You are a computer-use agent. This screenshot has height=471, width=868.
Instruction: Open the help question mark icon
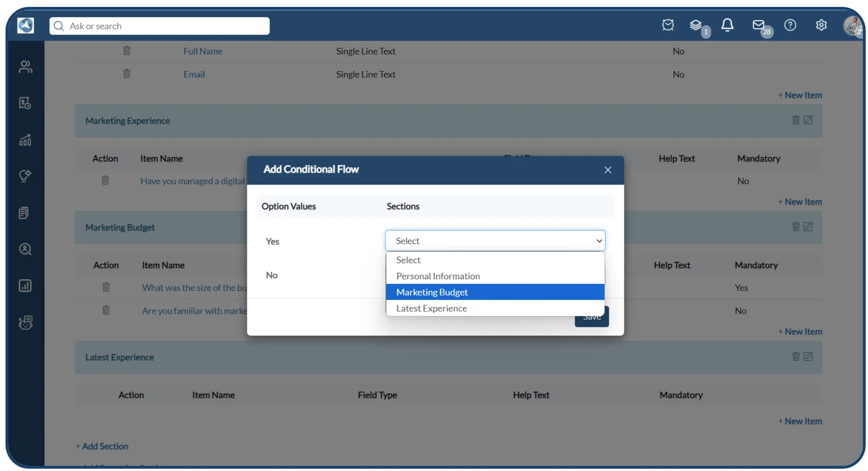coord(790,25)
